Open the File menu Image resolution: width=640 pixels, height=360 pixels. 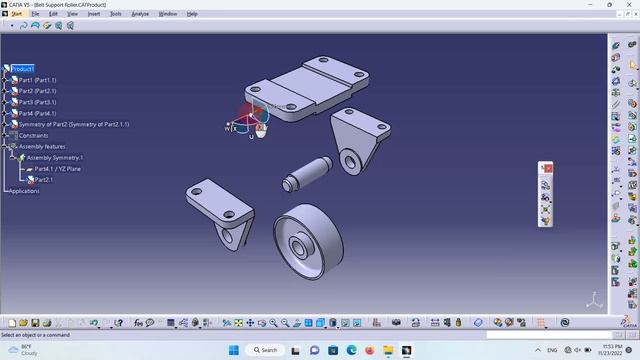tap(36, 14)
